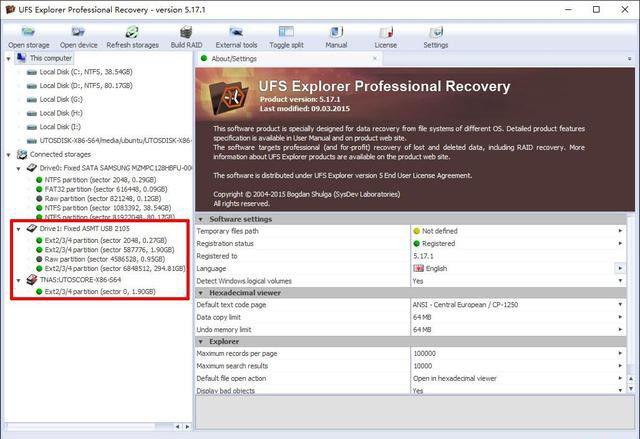Click the Open in hexadecimal viewer value

tap(455, 379)
